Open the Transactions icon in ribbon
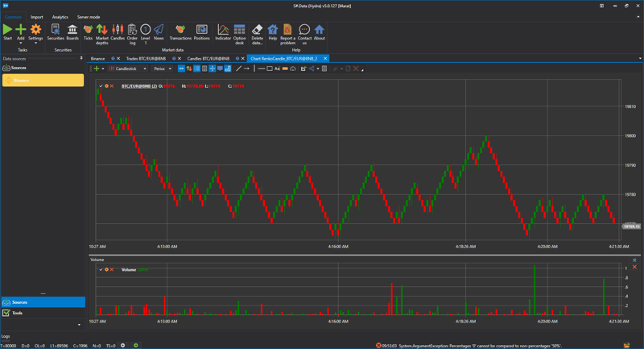Viewport: 644px width, 349px height. 180,31
